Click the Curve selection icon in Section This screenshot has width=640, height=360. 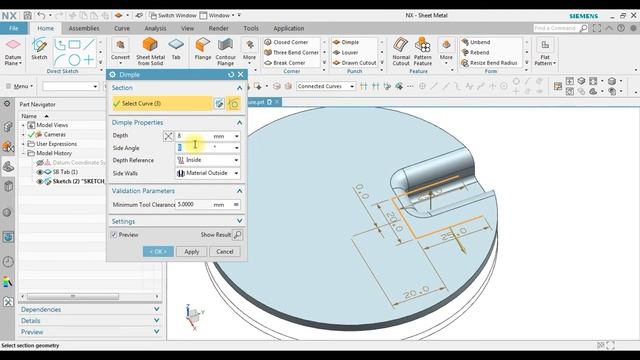[233, 104]
